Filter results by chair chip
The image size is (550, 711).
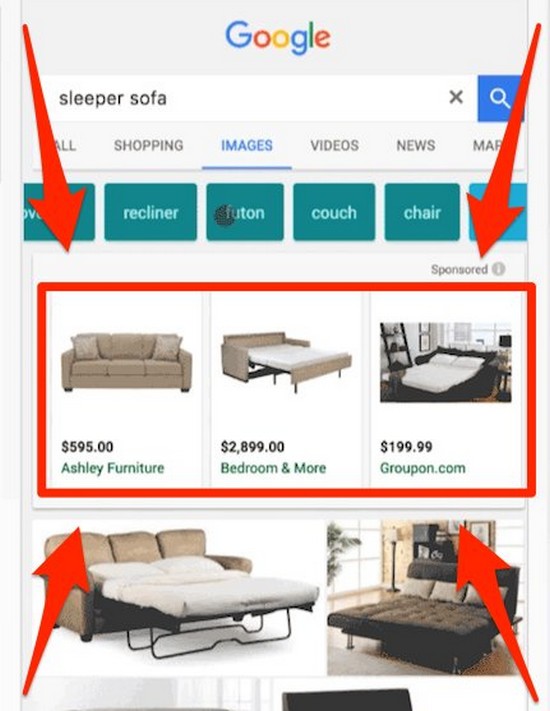point(422,212)
